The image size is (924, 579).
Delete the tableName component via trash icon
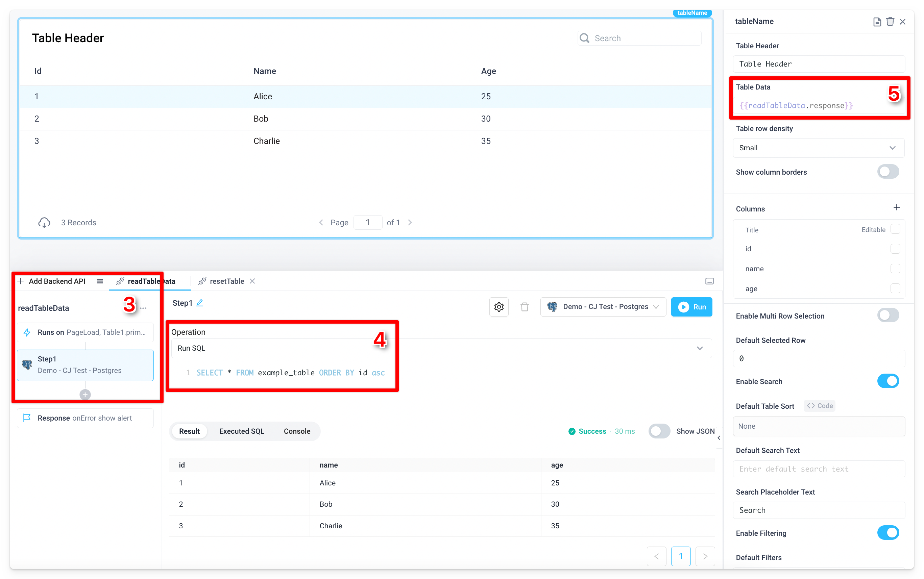[890, 21]
